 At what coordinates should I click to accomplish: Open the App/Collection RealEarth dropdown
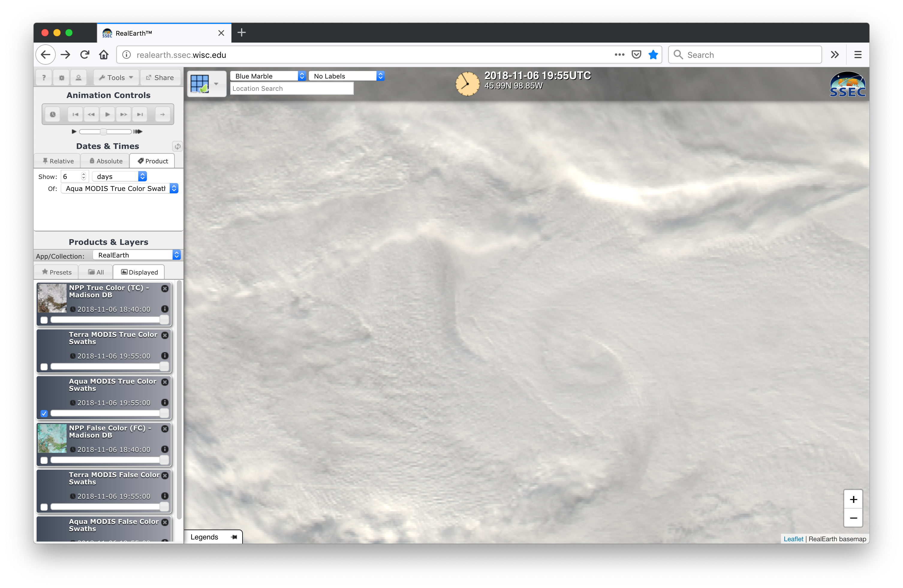(137, 255)
